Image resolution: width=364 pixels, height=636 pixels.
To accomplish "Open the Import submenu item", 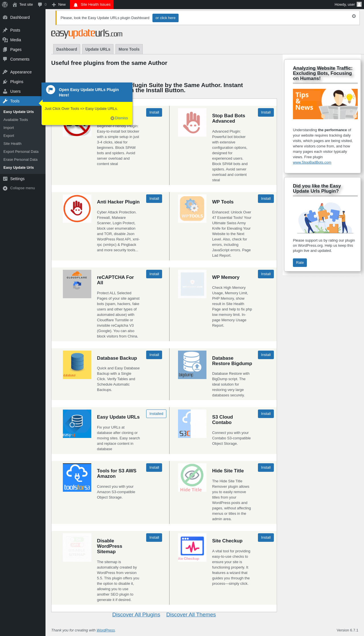I will click(9, 128).
